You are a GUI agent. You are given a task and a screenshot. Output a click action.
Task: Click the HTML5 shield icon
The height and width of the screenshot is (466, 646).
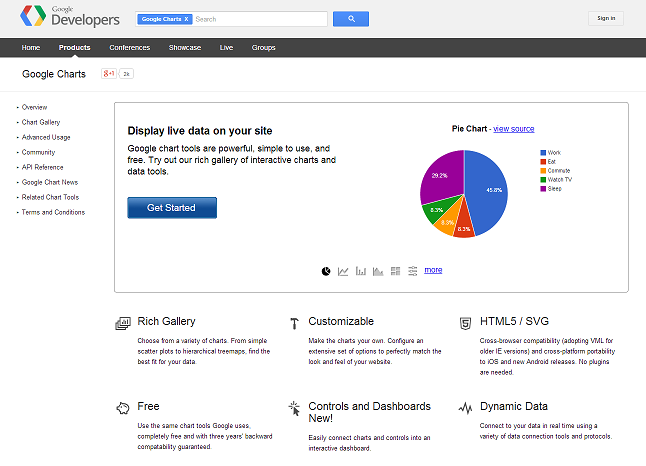[466, 323]
